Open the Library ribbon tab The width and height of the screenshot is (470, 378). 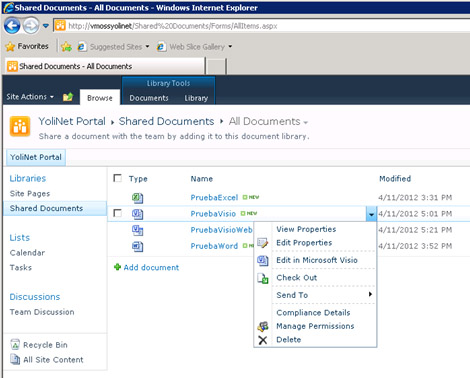point(196,98)
